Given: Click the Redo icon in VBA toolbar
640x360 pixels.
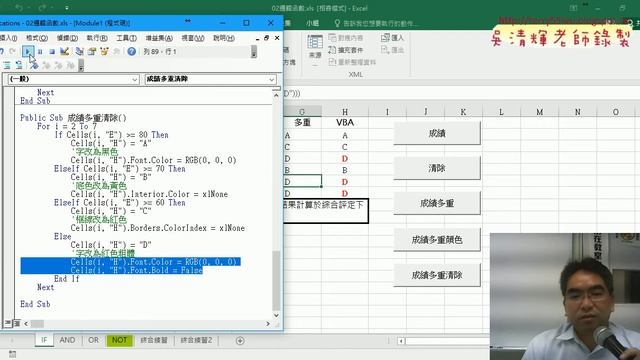Looking at the screenshot, I should coord(13,51).
